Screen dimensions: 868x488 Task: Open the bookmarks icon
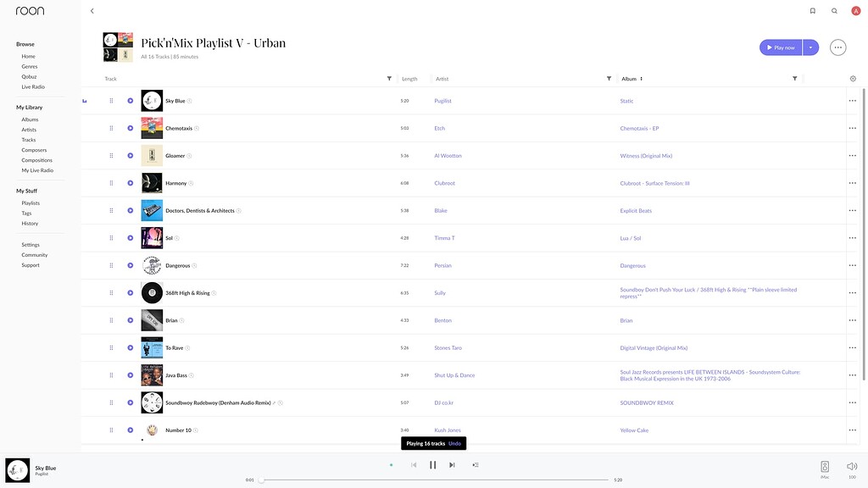[x=813, y=11]
